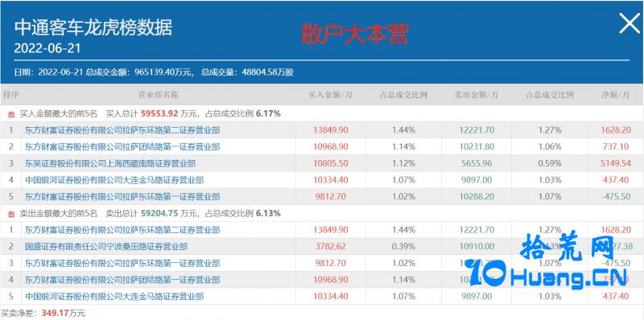Screen dimensions: 644x320
Task: Select net amount 737.10 in the buy-side list
Action: [615, 147]
